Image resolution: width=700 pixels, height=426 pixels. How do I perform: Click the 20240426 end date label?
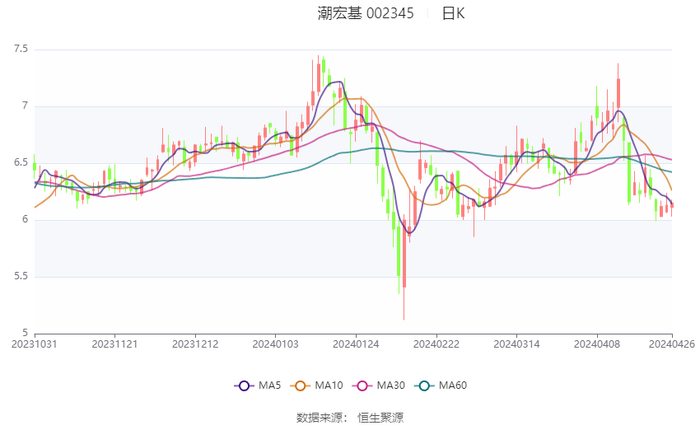pos(672,342)
